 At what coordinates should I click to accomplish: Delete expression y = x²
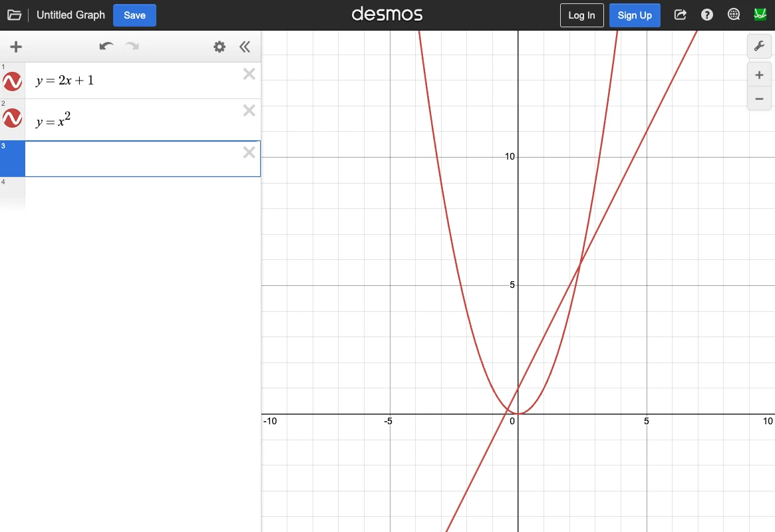click(x=249, y=110)
